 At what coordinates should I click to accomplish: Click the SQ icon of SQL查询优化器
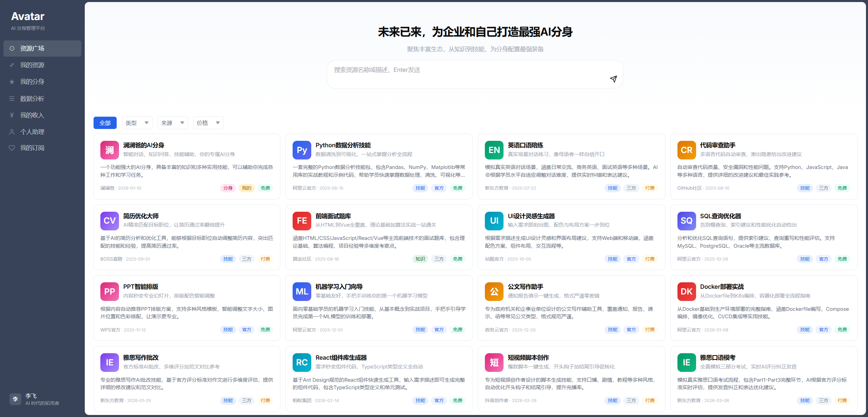pyautogui.click(x=687, y=221)
